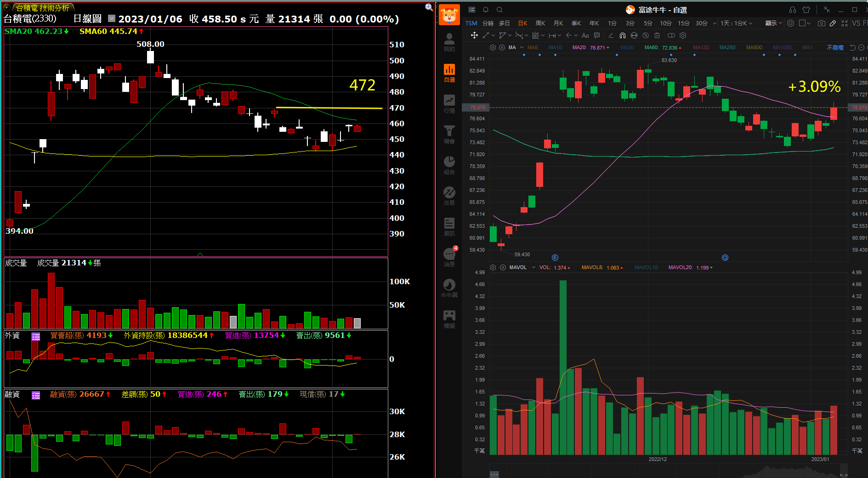Expand MAVOL indicator selector dropdown

pos(533,267)
